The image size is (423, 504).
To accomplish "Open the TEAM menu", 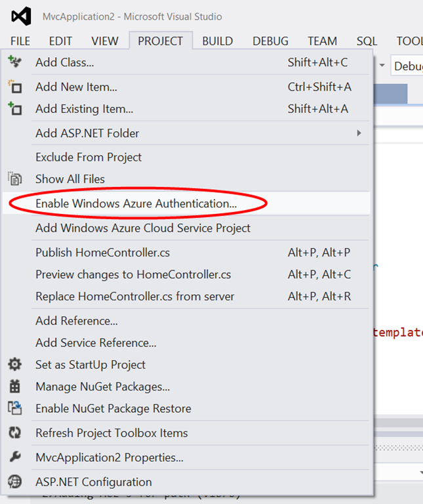I will [x=323, y=41].
